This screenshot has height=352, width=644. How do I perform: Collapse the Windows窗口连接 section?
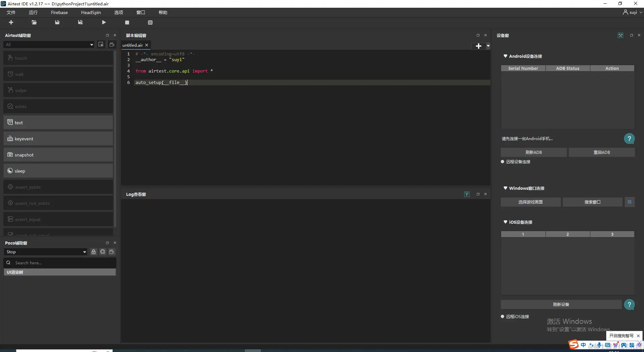(x=505, y=188)
